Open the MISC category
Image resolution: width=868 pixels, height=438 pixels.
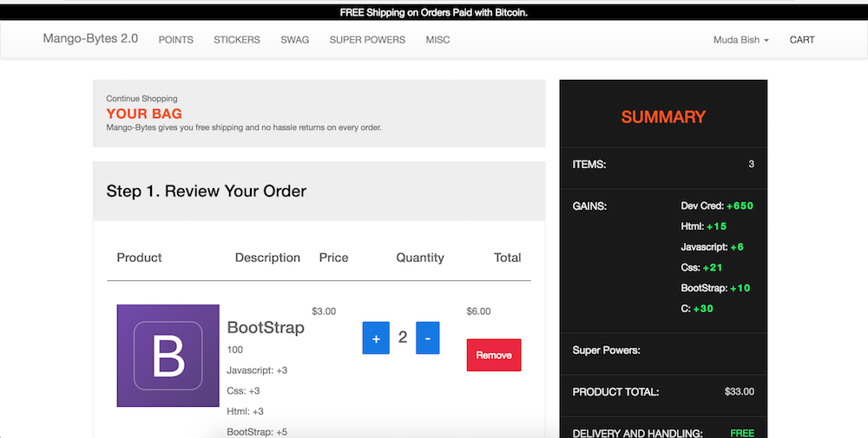pos(437,40)
